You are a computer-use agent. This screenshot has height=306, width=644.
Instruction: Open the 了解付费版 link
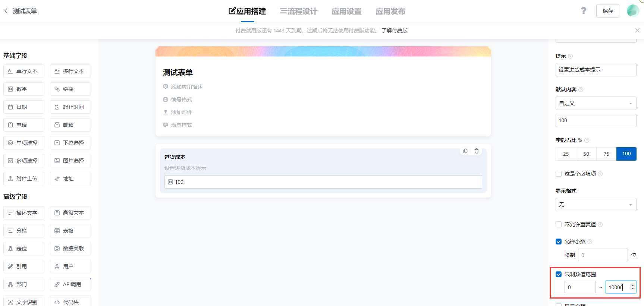click(394, 31)
